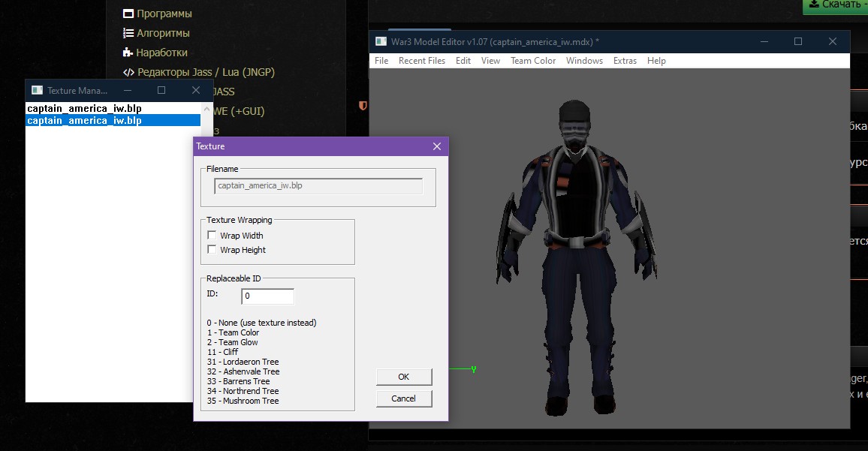Open the Team Color menu
Viewport: 868px width, 451px height.
click(x=533, y=61)
